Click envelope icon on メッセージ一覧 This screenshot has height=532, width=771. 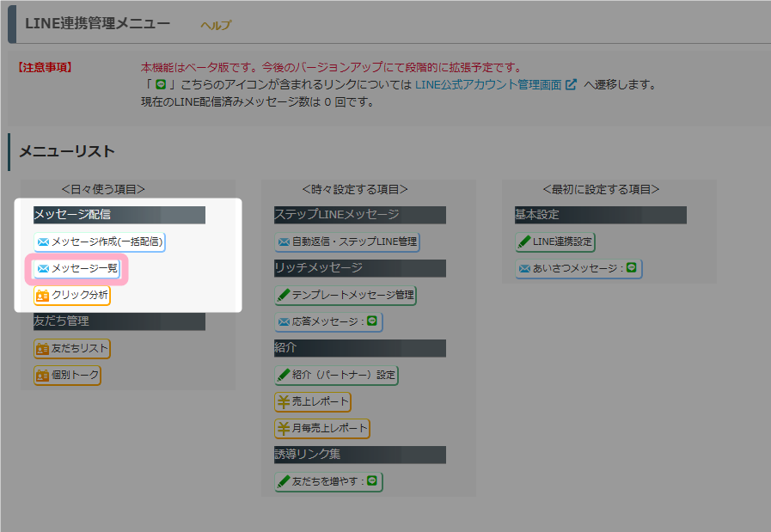point(43,268)
